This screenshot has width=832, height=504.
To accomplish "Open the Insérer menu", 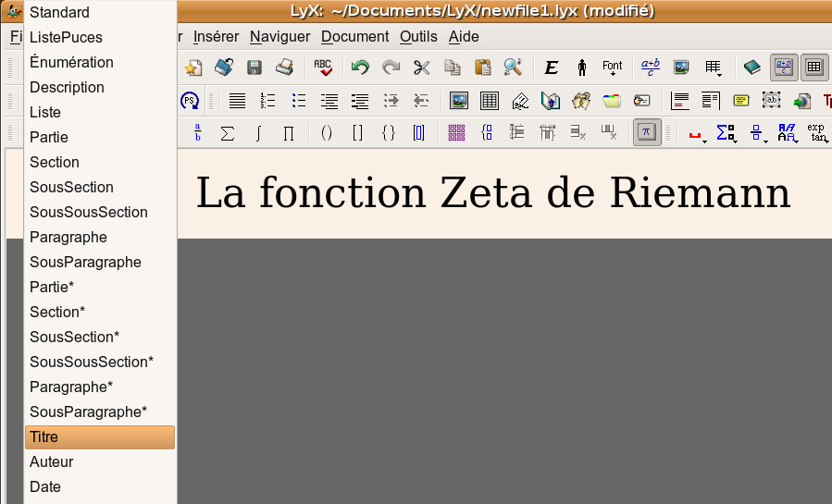I will tap(216, 37).
